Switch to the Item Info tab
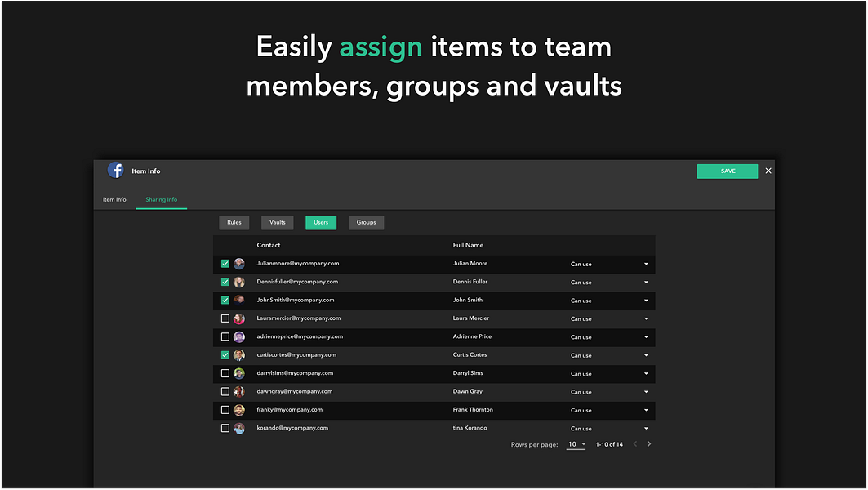Image resolution: width=868 pixels, height=490 pixels. (x=114, y=198)
